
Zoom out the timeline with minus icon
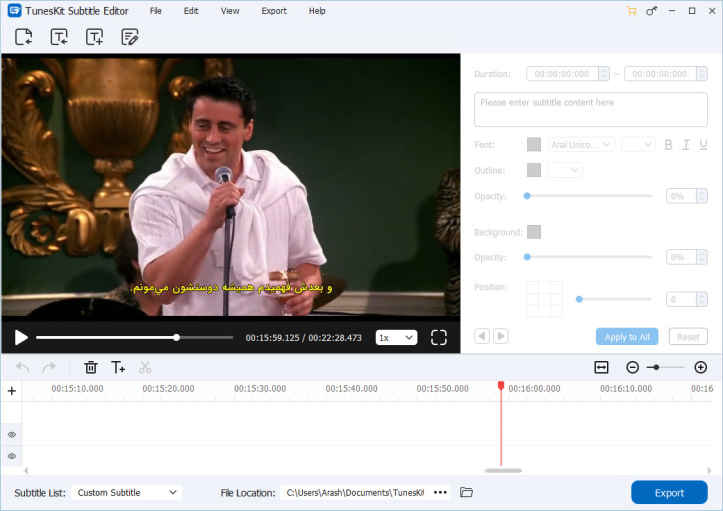[632, 368]
